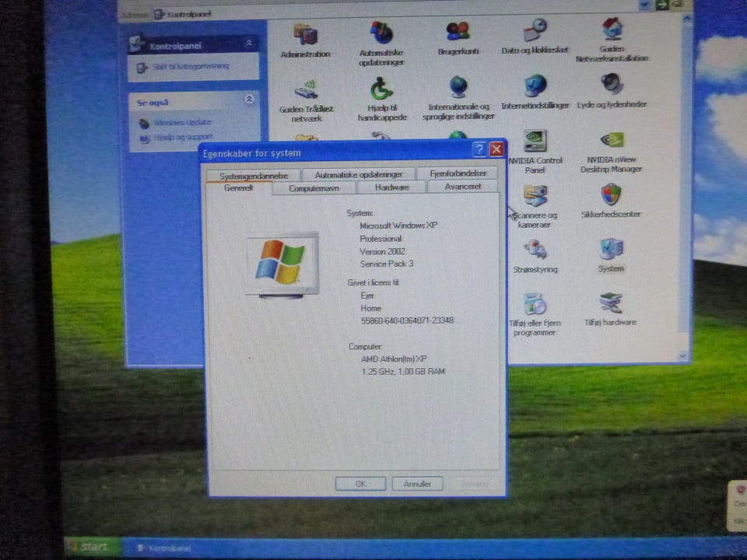Click the Start button on taskbar
This screenshot has width=747, height=560.
pyautogui.click(x=92, y=547)
